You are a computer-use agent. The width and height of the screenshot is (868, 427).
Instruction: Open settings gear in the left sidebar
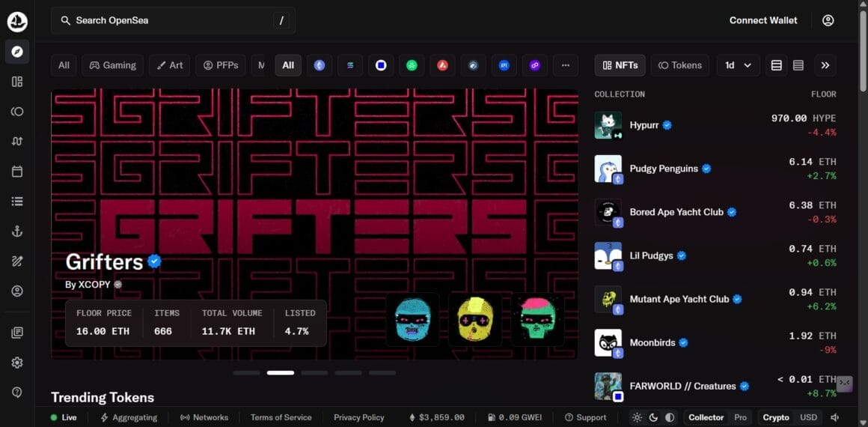point(17,363)
